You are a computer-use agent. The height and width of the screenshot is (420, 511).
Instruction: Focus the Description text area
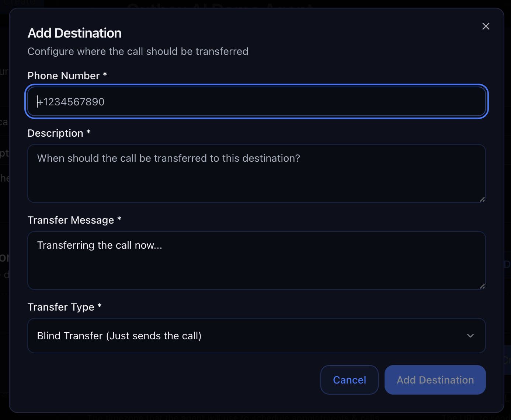256,173
